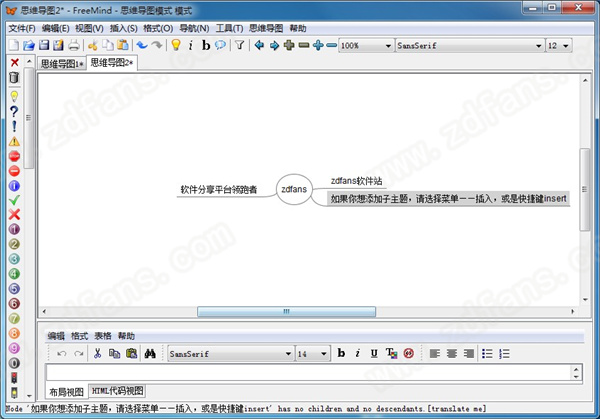Select the zdfans软件站 node
The image size is (600, 419).
click(x=356, y=181)
